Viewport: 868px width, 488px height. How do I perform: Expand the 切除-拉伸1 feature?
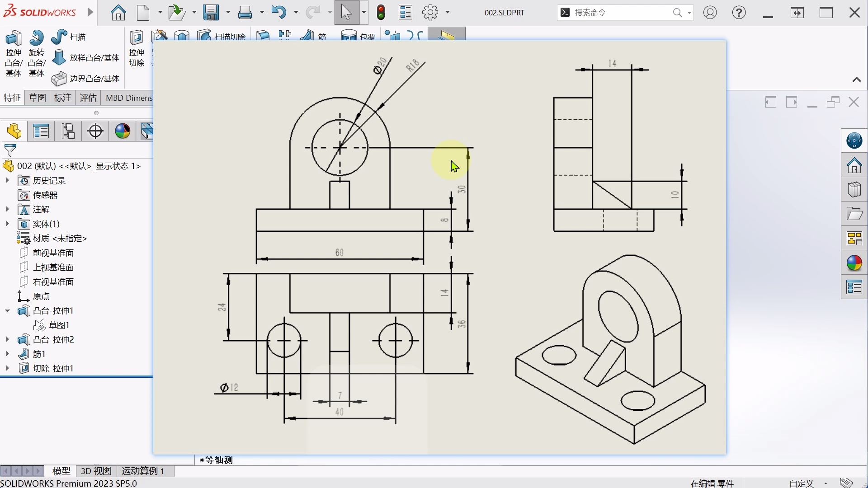[7, 368]
